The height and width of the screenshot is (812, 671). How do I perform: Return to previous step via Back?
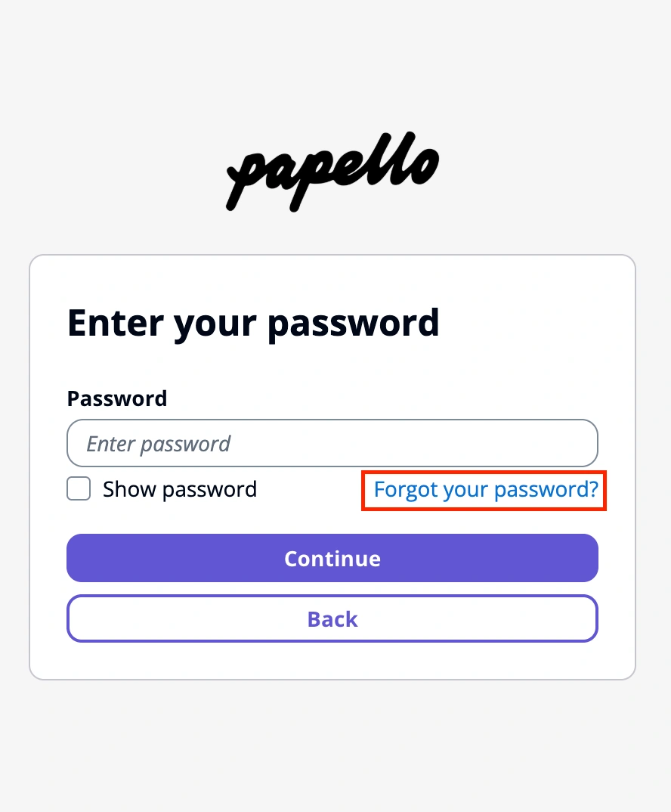point(332,618)
